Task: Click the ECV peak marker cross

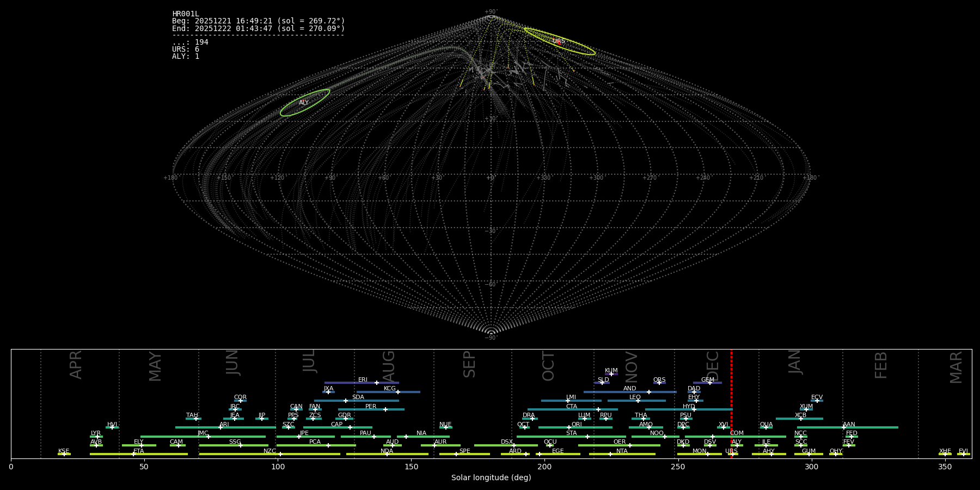Action: pos(817,401)
